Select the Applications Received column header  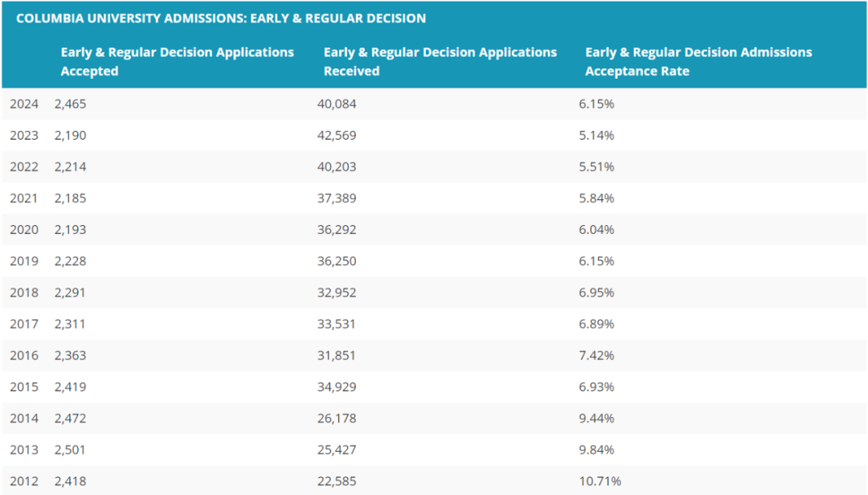(440, 61)
